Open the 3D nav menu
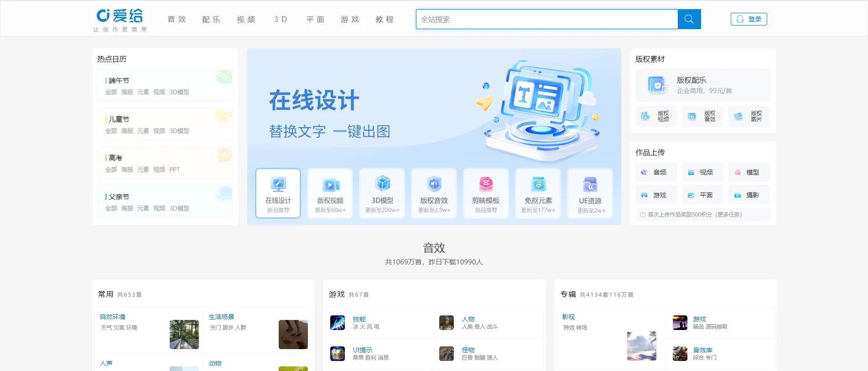The image size is (868, 371). pos(281,19)
